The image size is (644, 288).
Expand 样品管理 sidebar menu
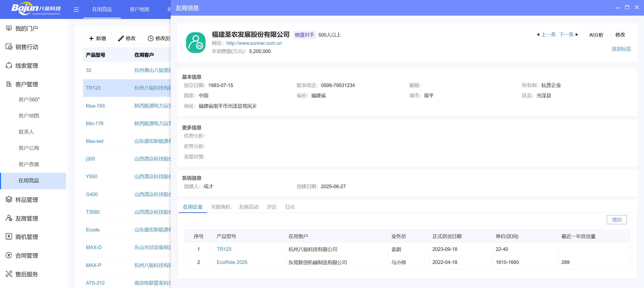pyautogui.click(x=27, y=200)
